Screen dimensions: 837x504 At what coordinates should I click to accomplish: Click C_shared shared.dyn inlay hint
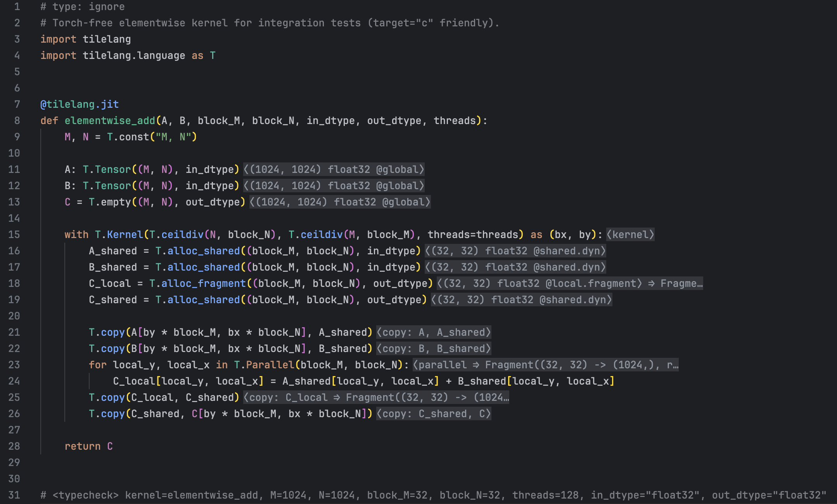(x=522, y=300)
